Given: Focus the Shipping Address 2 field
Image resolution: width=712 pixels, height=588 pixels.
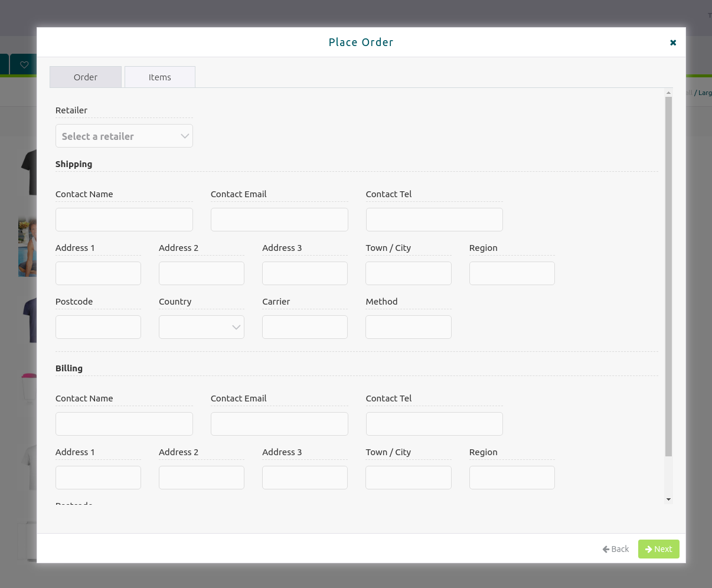Looking at the screenshot, I should pyautogui.click(x=201, y=273).
